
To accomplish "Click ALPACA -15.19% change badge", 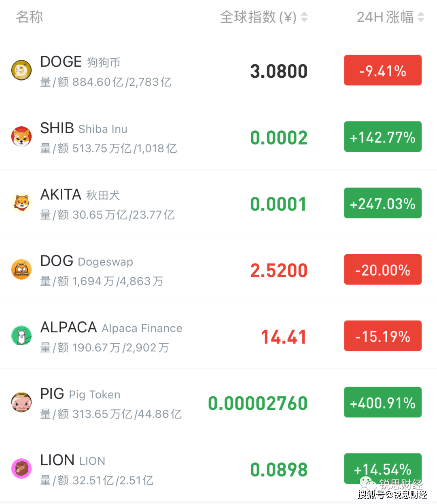I will click(382, 336).
